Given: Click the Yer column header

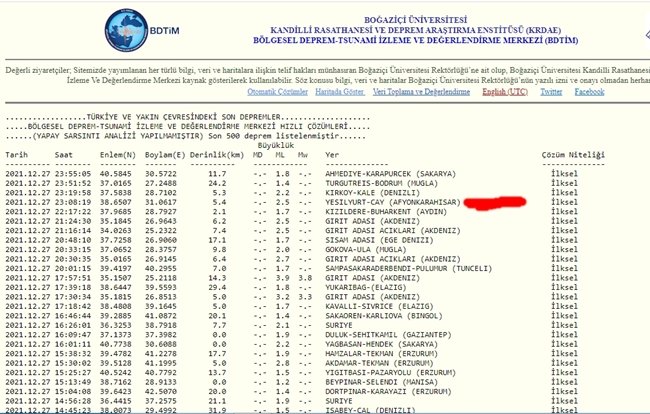Looking at the screenshot, I should (332, 155).
